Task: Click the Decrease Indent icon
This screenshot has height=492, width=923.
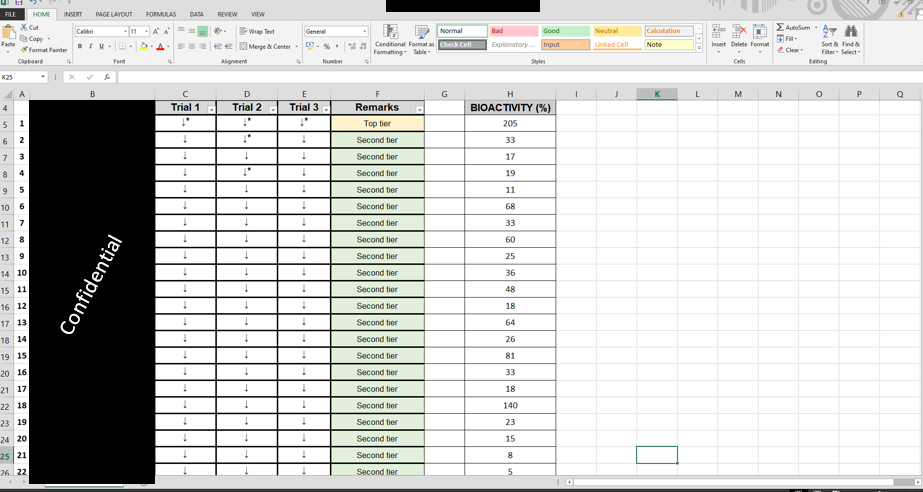Action: 217,46
